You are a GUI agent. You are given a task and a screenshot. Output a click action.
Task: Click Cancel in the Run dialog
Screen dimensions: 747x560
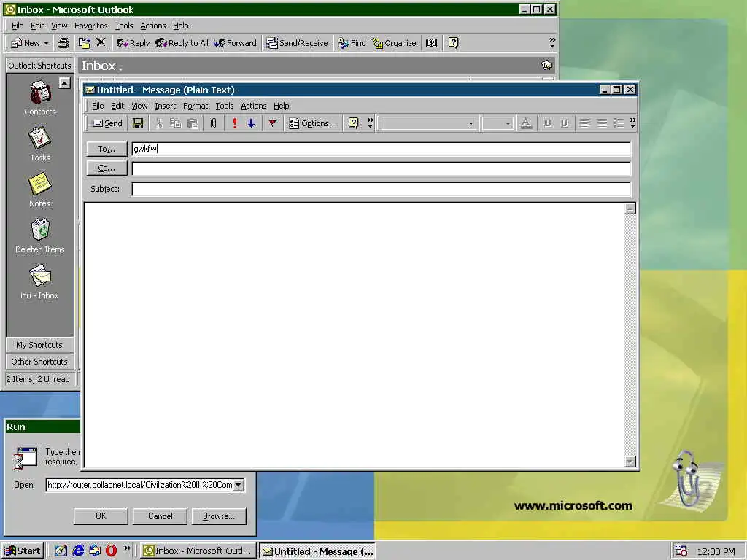160,516
